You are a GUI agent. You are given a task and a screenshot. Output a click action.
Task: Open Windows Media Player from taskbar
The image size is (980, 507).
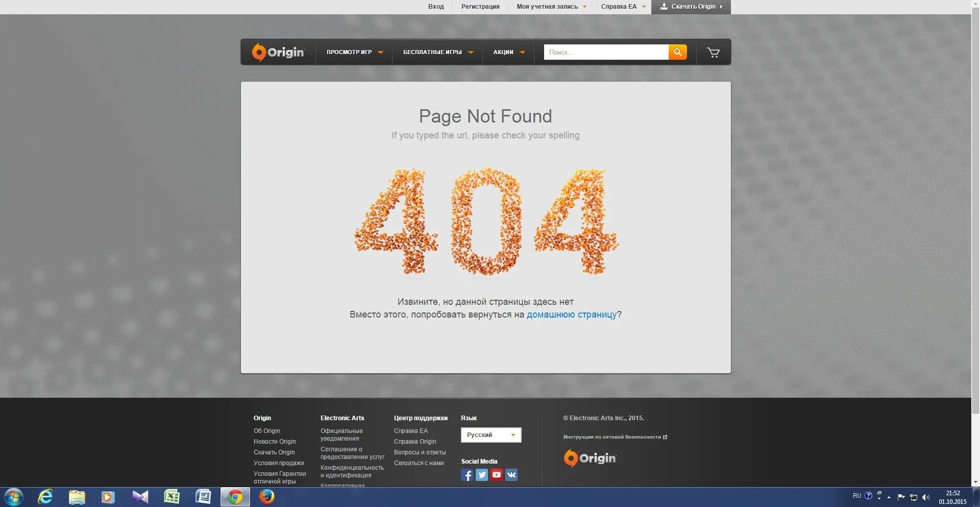(108, 497)
